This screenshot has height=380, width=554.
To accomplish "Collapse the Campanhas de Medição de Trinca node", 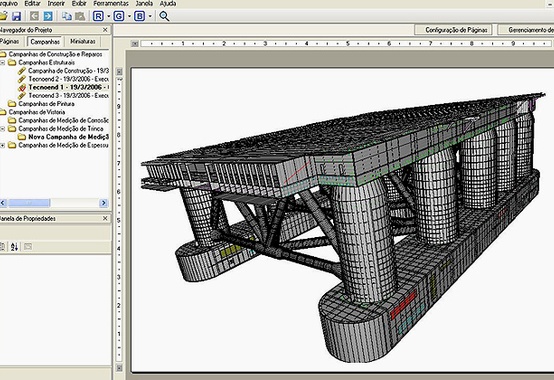I will point(2,129).
